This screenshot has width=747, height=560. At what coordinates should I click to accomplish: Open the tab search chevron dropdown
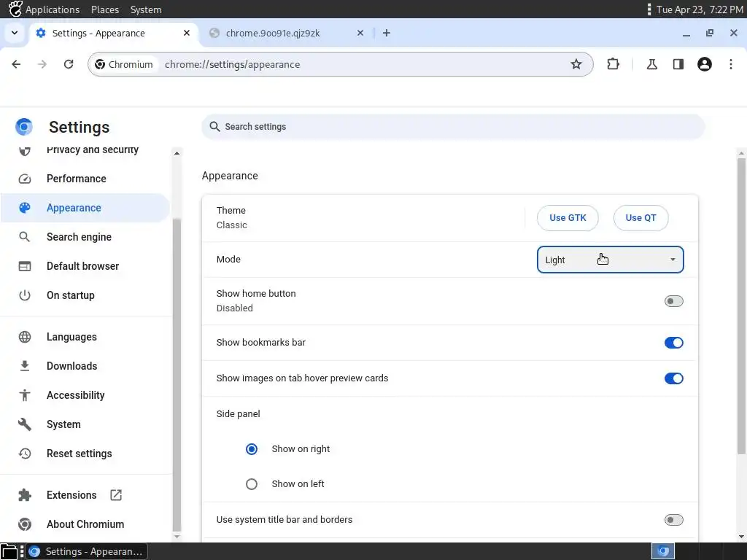click(x=15, y=33)
